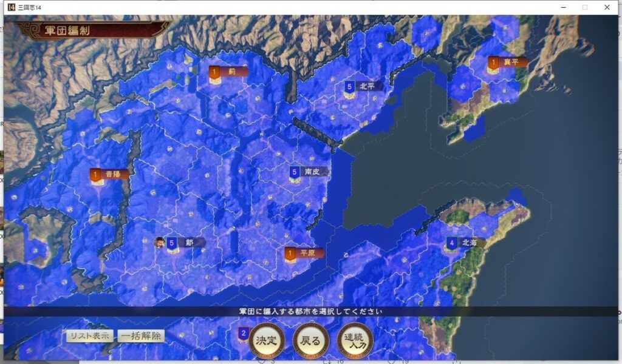This screenshot has height=364, width=622.
Task: Select the 平原 city marker
Action: 304,253
